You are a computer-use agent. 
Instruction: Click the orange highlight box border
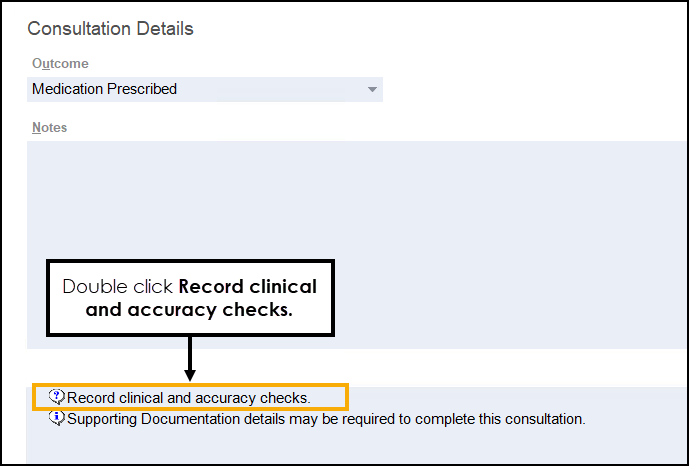tap(347, 397)
